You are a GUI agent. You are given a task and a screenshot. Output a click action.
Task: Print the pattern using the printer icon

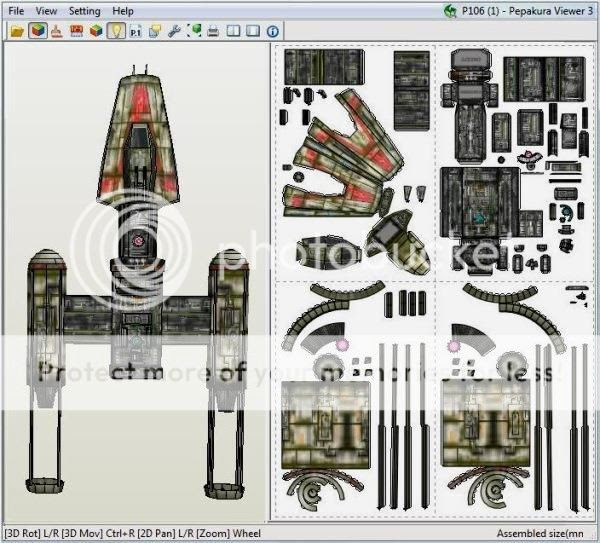pos(214,31)
